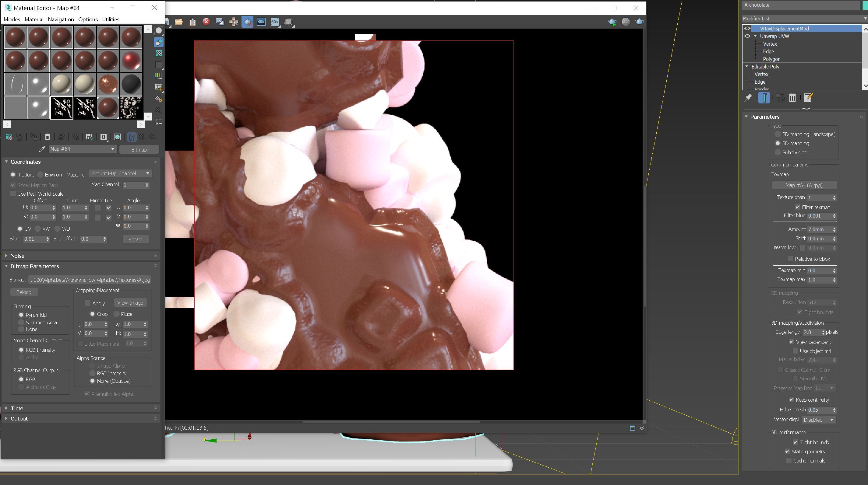Click Go Forward to Sibling icon

point(153,137)
